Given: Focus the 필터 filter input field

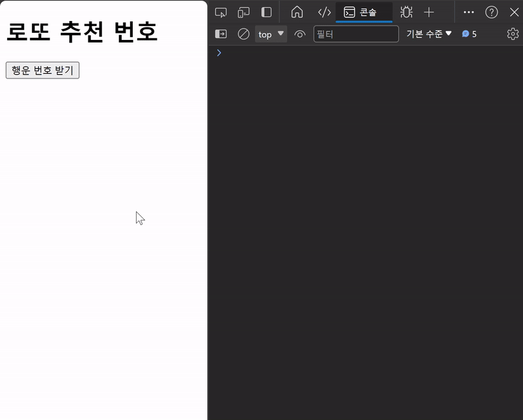Looking at the screenshot, I should (x=356, y=34).
